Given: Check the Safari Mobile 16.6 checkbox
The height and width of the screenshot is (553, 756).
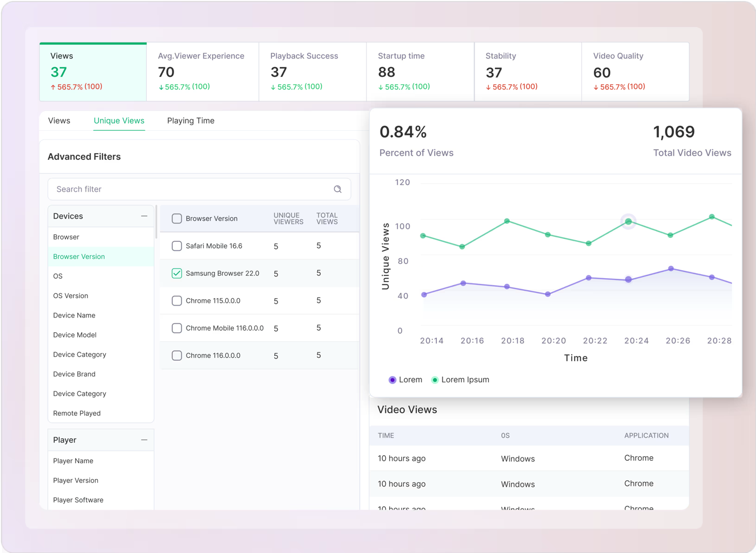Looking at the screenshot, I should point(177,246).
